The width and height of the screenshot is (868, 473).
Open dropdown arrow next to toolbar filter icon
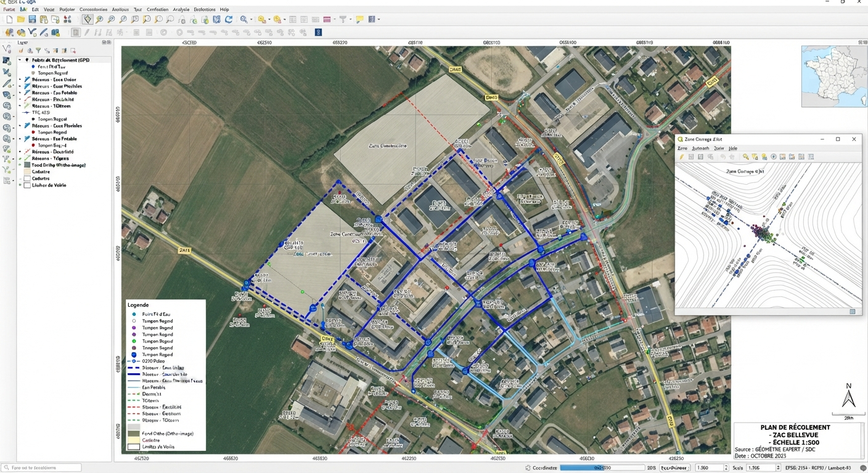point(350,20)
